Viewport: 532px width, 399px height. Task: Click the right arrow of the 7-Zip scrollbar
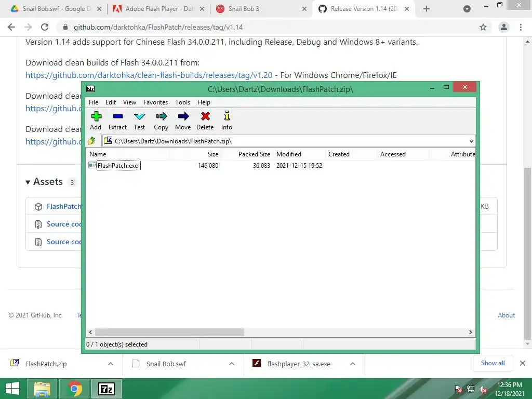click(x=470, y=332)
